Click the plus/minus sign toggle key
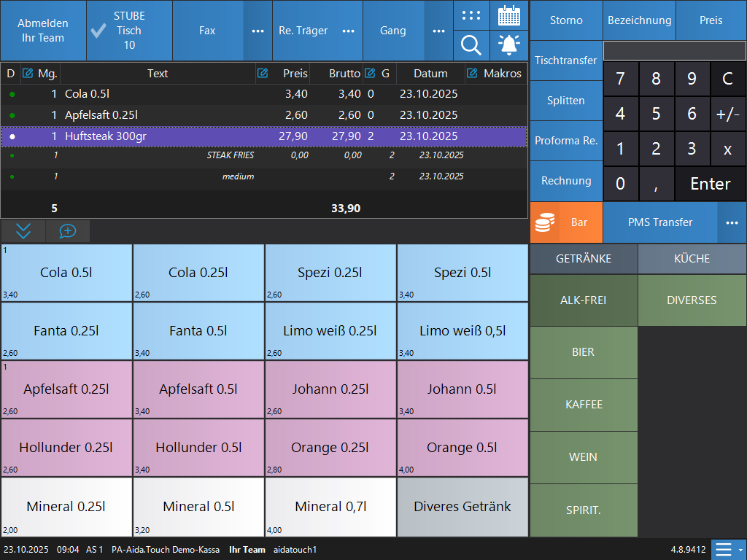This screenshot has width=747, height=560. click(x=727, y=114)
